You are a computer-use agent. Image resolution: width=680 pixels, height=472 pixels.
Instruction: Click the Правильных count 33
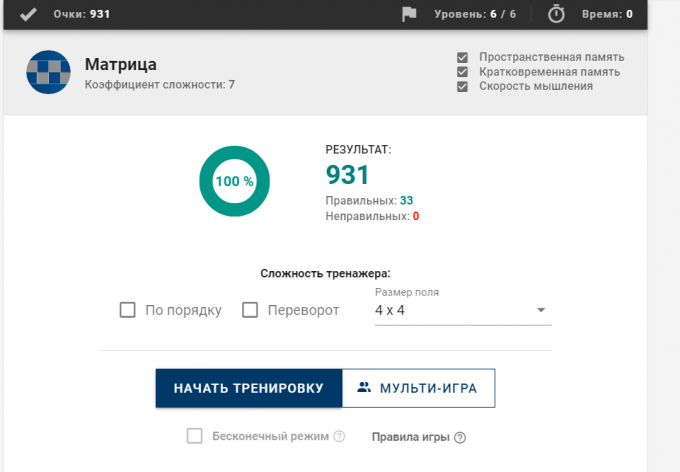click(x=407, y=201)
